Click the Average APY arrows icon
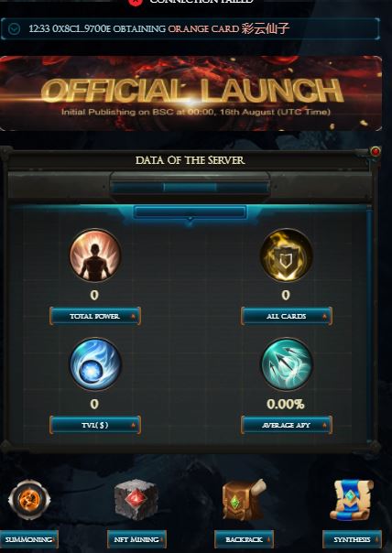Viewport: 392px width, 553px height. click(286, 364)
